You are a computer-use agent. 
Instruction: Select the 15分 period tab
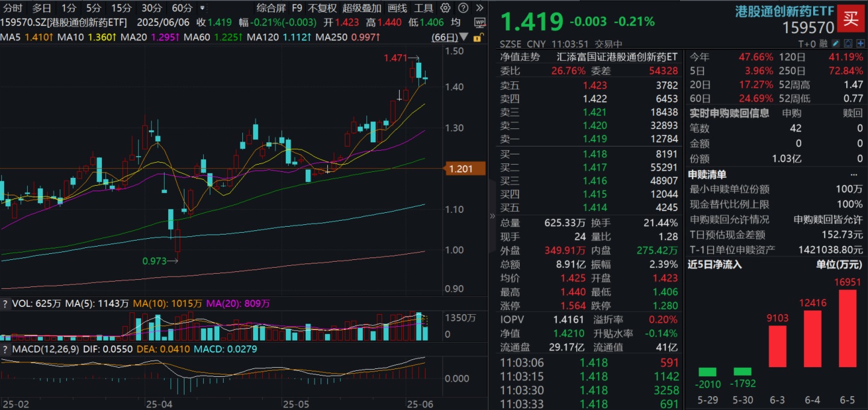point(121,8)
